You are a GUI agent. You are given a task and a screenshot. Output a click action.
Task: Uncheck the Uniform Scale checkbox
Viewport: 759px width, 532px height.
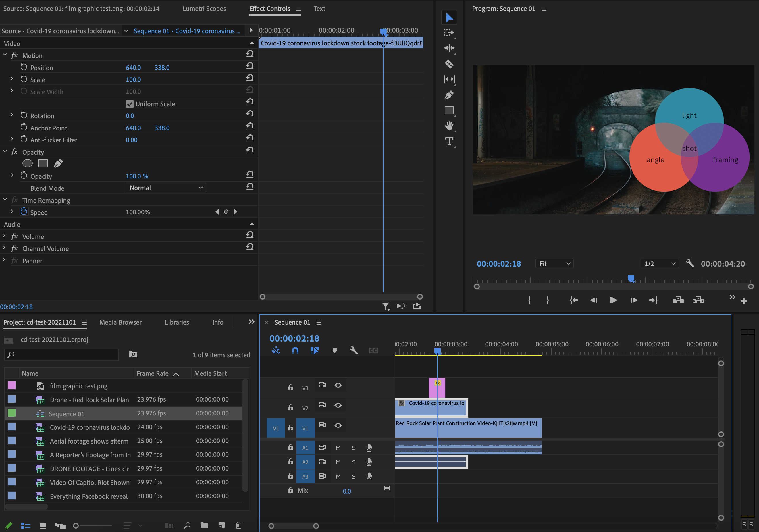[x=130, y=104]
